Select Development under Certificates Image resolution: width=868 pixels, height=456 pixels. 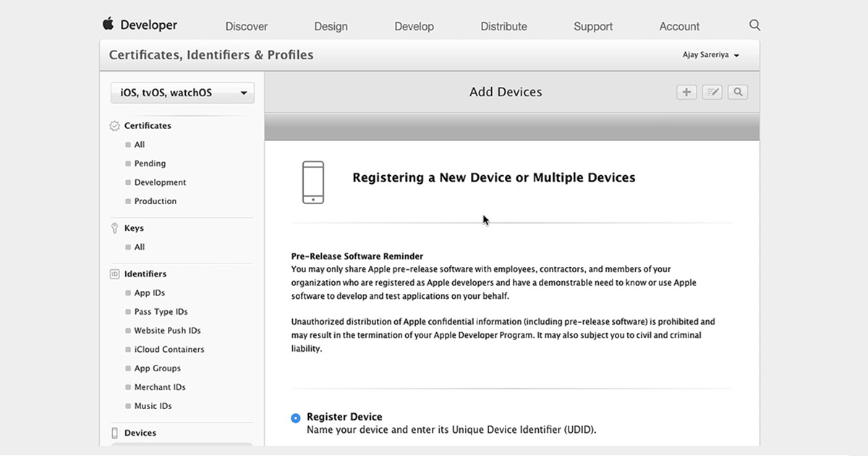point(160,182)
